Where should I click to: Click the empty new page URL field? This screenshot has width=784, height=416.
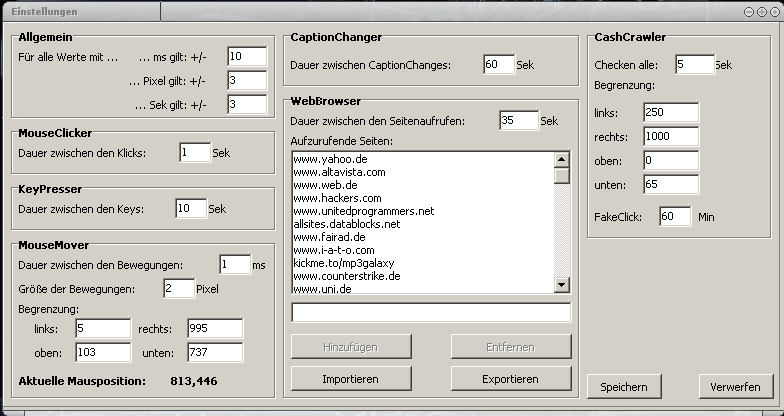click(x=431, y=312)
